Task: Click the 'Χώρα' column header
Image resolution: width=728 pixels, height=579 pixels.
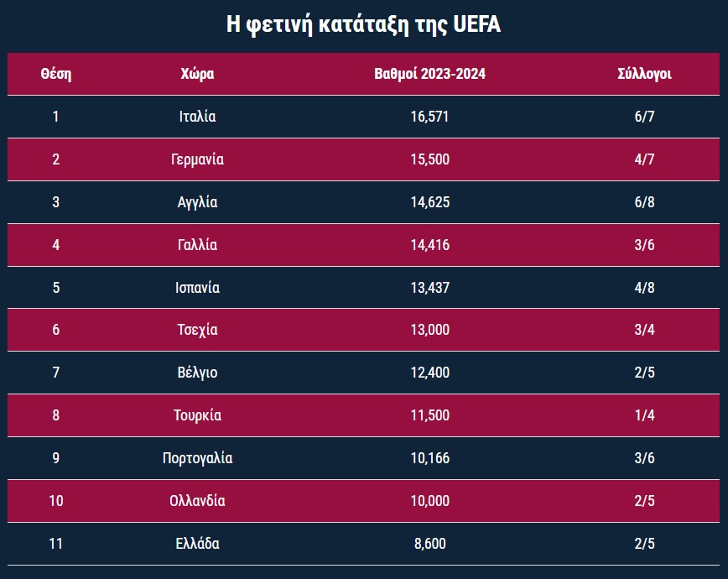Action: 197,73
